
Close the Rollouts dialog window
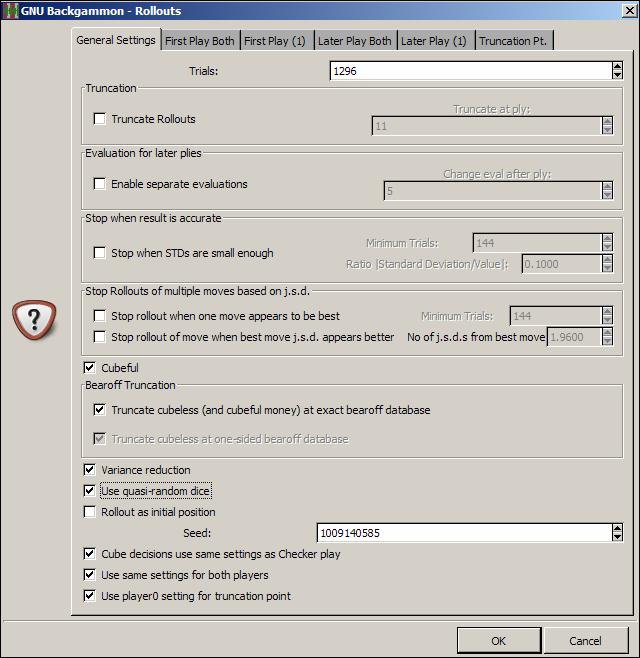(630, 10)
